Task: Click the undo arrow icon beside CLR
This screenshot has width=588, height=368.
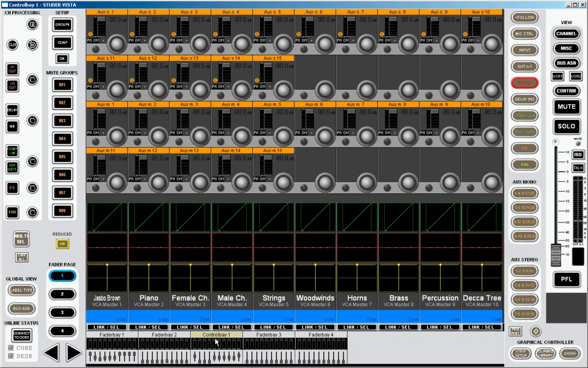Action: tap(32, 45)
